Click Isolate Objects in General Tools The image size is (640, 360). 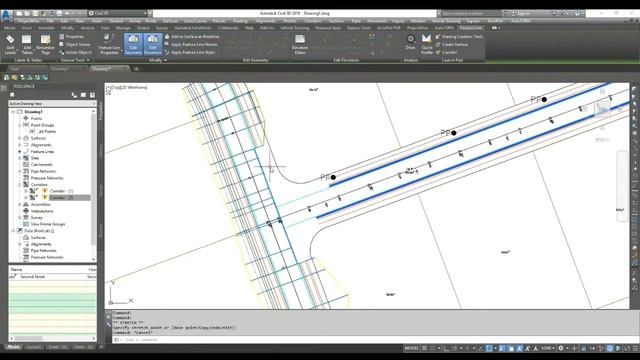[x=76, y=52]
